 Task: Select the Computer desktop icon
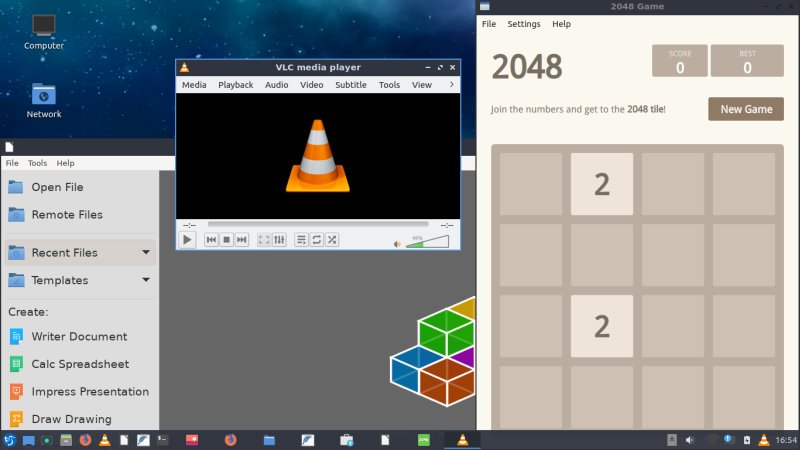pos(44,32)
